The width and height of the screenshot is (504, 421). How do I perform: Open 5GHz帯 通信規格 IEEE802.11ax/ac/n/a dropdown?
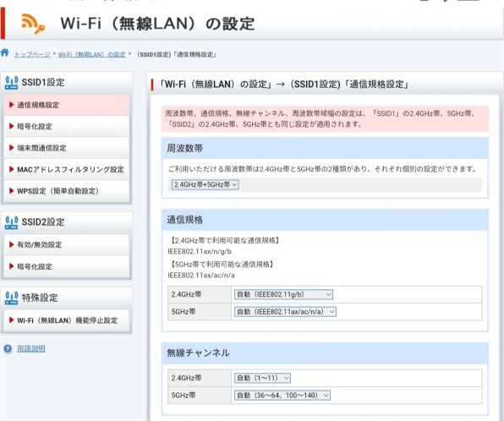pyautogui.click(x=285, y=312)
